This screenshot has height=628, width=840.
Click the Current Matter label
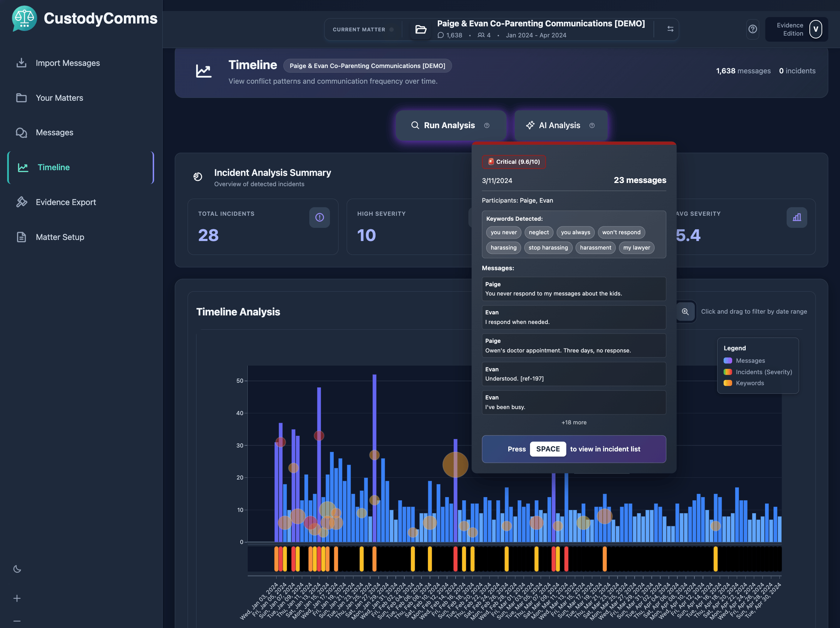point(359,30)
